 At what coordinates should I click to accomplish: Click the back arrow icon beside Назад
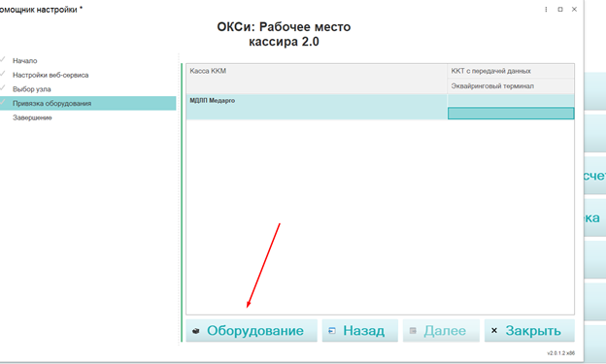pos(331,331)
